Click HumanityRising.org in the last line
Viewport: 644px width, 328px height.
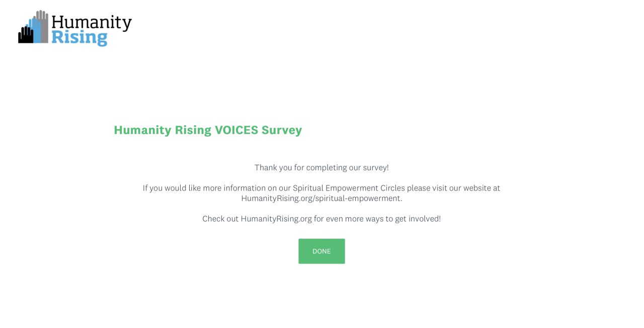coord(276,219)
